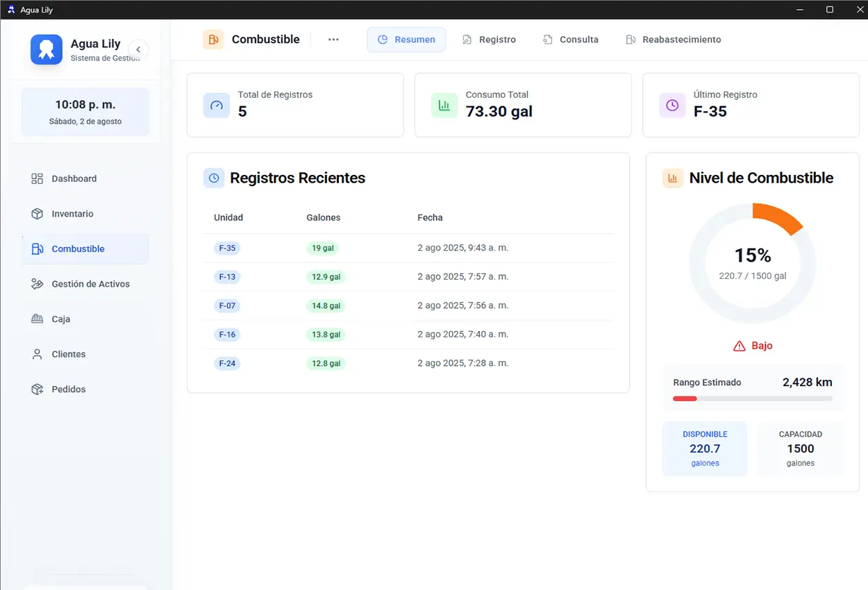868x590 pixels.
Task: Click the Dashboard grid icon in sidebar
Action: pyautogui.click(x=37, y=178)
